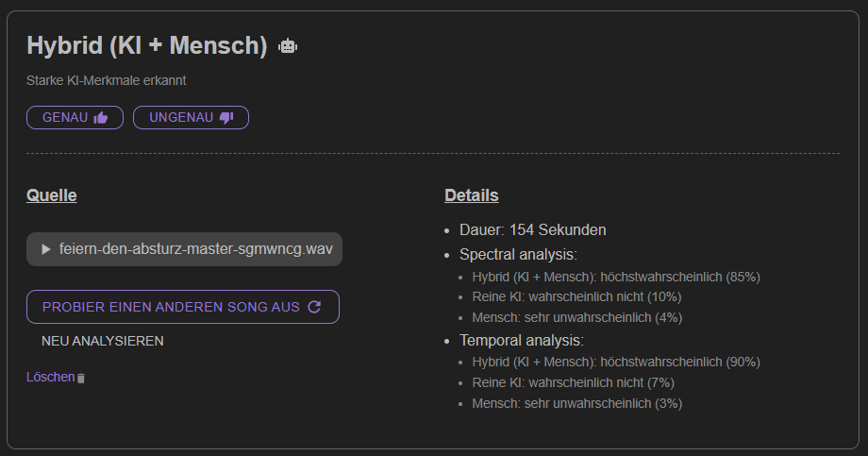The image size is (868, 456).
Task: Click the refresh icon on try another song
Action: 314,307
